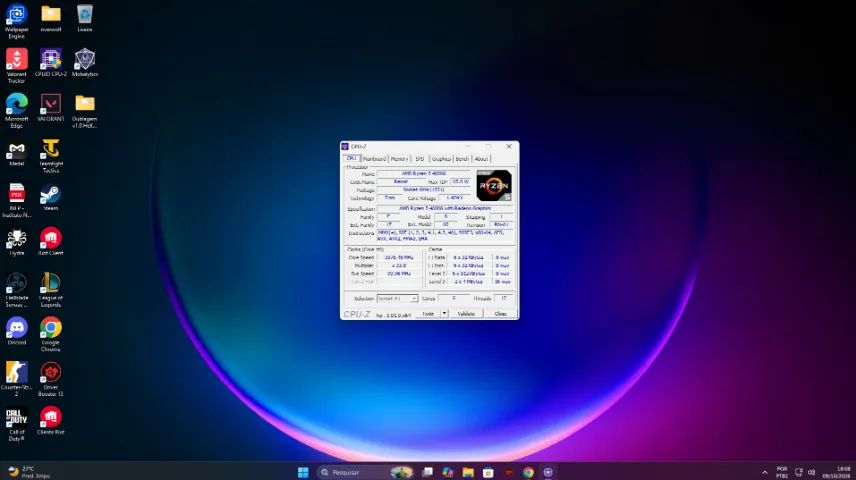Open the Wallpaper Engine desktop icon
Screen dimensions: 856x480
tap(16, 21)
